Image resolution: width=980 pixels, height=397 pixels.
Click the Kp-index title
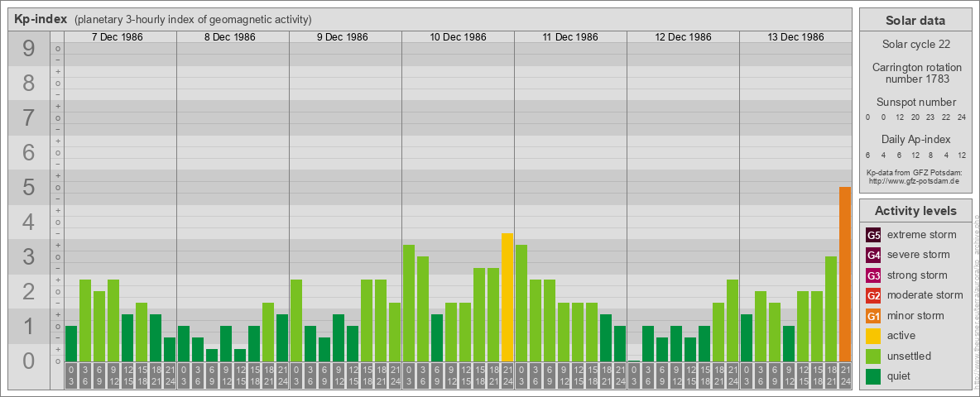41,19
